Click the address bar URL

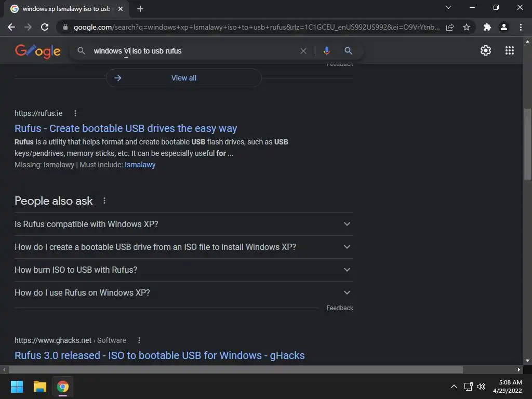256,27
